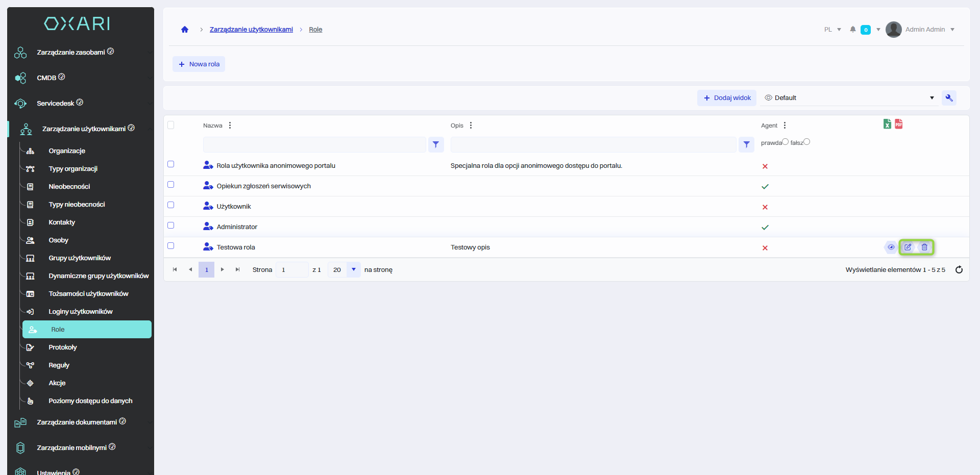The image size is (980, 475).
Task: Click the edit icon for Testowa rola
Action: [x=908, y=247]
